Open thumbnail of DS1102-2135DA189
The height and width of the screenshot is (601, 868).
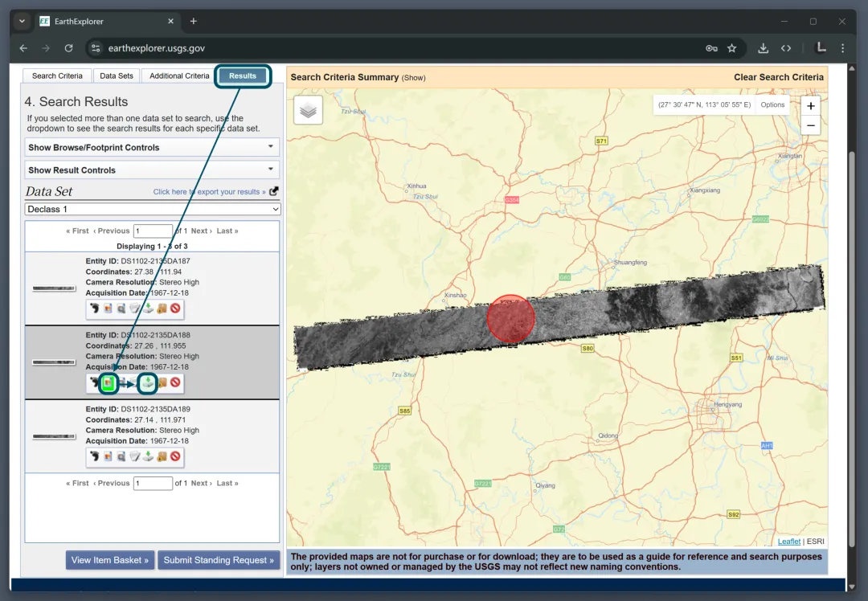tap(54, 436)
